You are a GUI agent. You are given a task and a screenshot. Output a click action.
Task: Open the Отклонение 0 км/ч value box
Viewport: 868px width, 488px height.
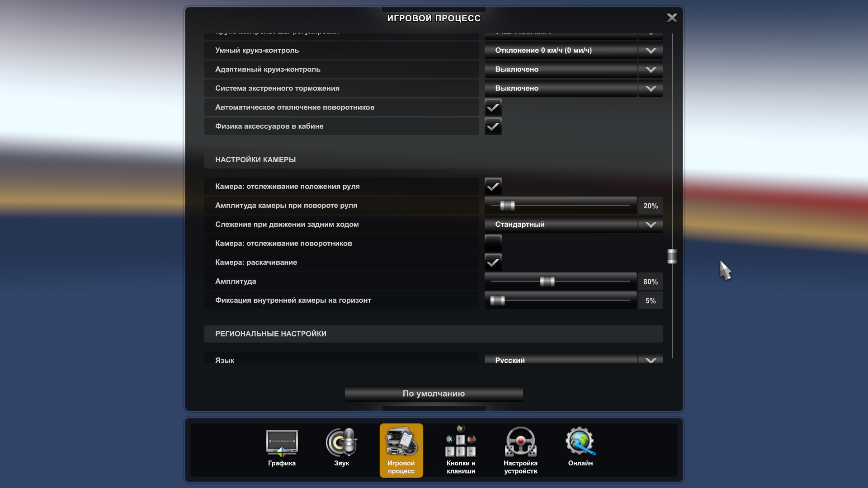click(561, 51)
